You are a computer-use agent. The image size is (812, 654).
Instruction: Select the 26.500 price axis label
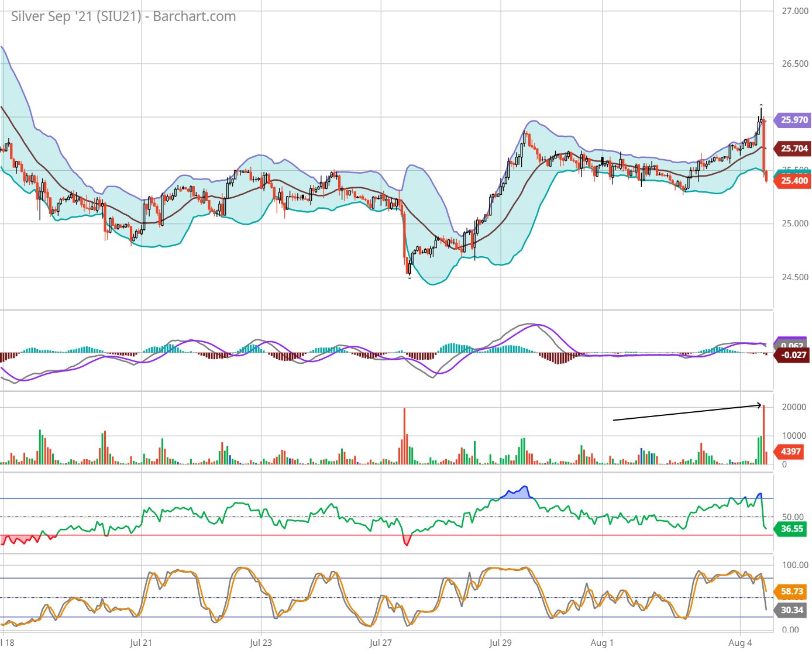(795, 64)
